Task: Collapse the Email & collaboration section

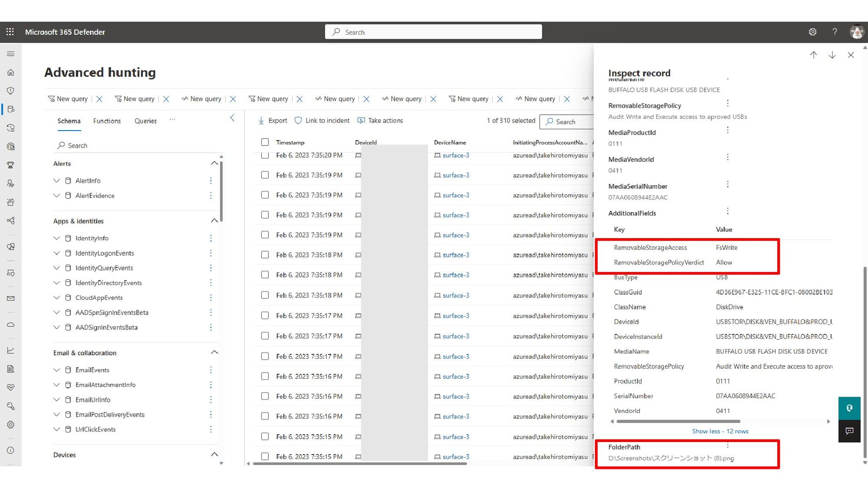Action: [x=215, y=352]
